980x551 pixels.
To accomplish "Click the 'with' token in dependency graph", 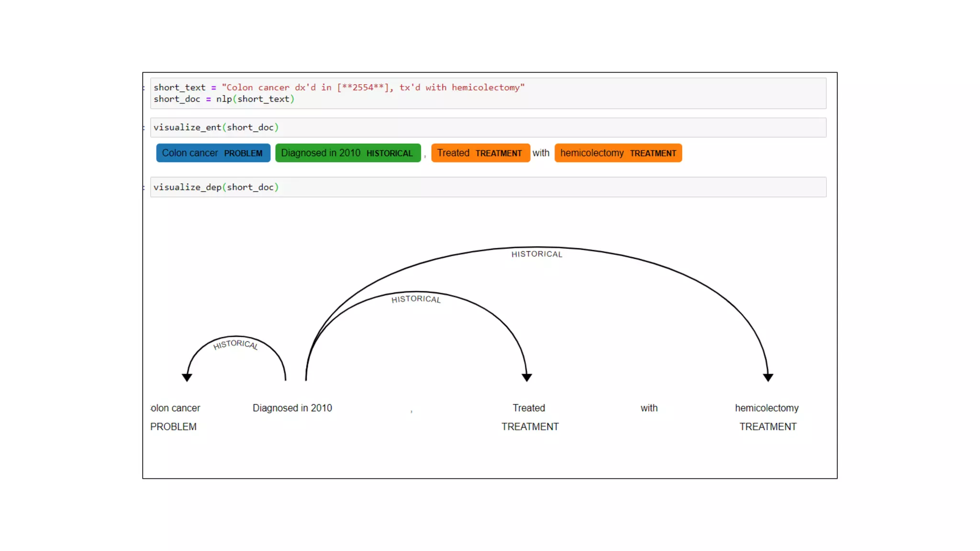I will [649, 408].
